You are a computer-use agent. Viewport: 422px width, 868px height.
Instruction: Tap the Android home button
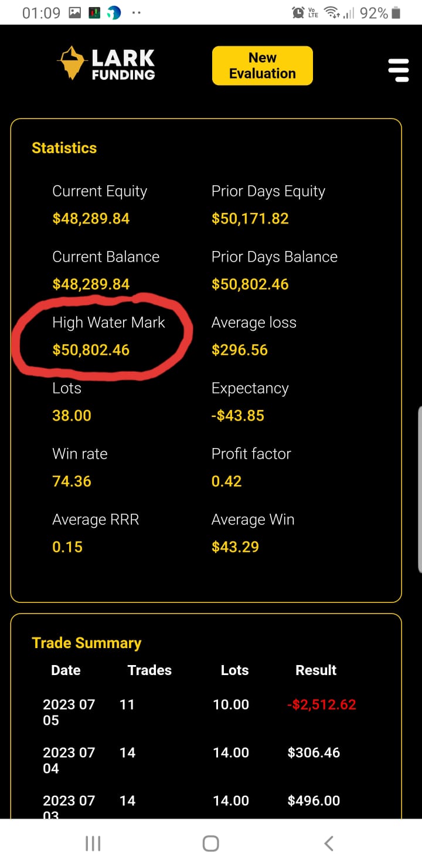(211, 843)
